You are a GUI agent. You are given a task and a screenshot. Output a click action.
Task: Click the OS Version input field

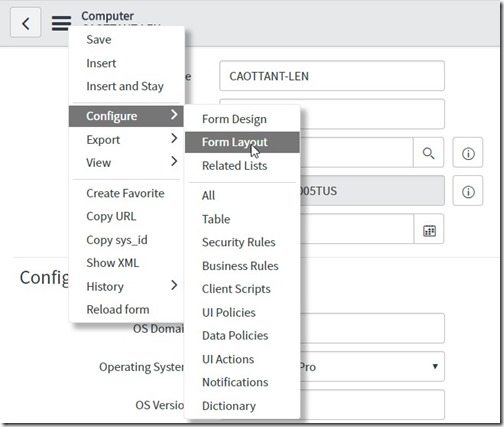coord(372,405)
